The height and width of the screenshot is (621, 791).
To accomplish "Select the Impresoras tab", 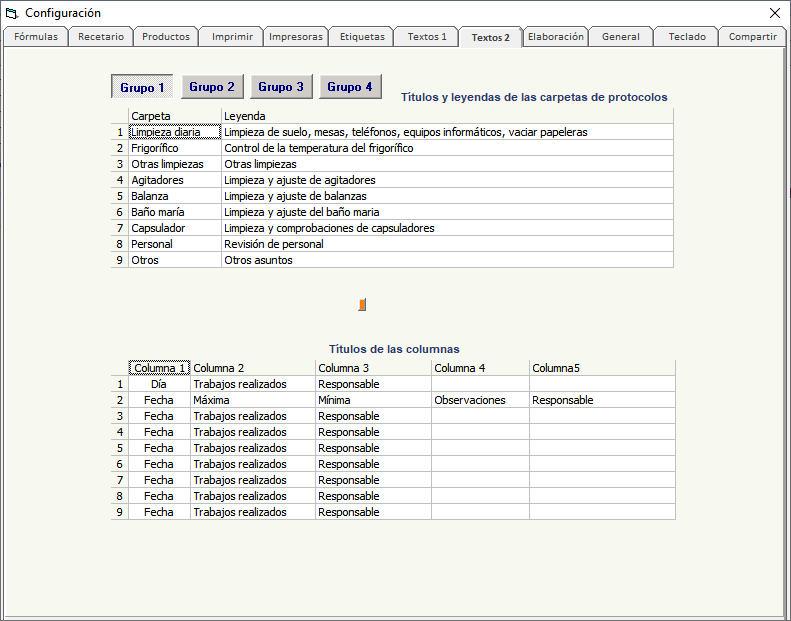I will pyautogui.click(x=296, y=37).
